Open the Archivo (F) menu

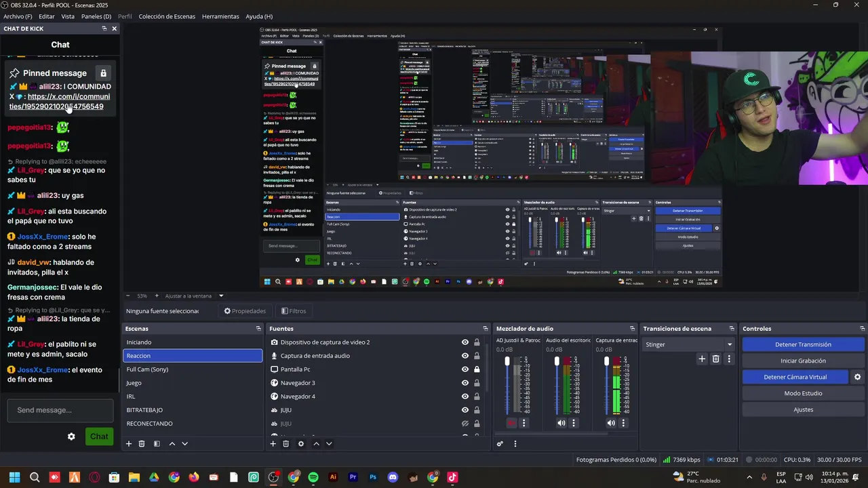18,16
